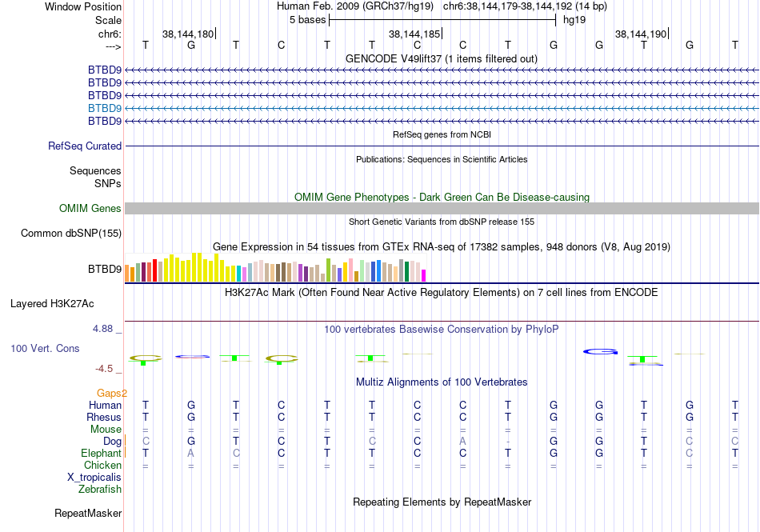Click the RefSeq genes from NCBI title
This screenshot has height=532, width=760.
click(x=442, y=134)
